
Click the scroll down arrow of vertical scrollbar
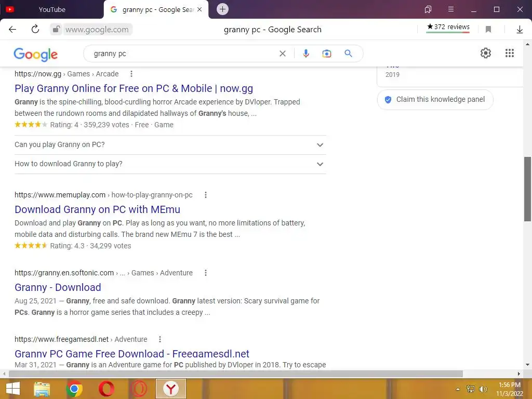point(527,365)
